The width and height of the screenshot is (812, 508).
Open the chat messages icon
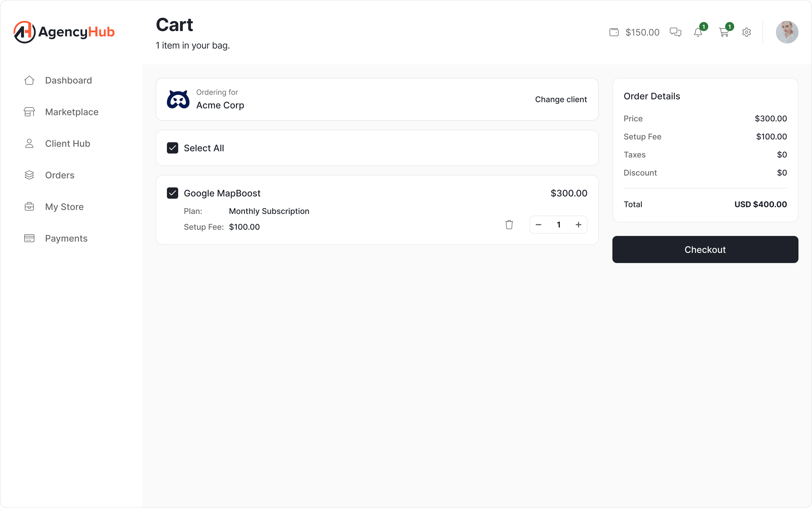[675, 32]
